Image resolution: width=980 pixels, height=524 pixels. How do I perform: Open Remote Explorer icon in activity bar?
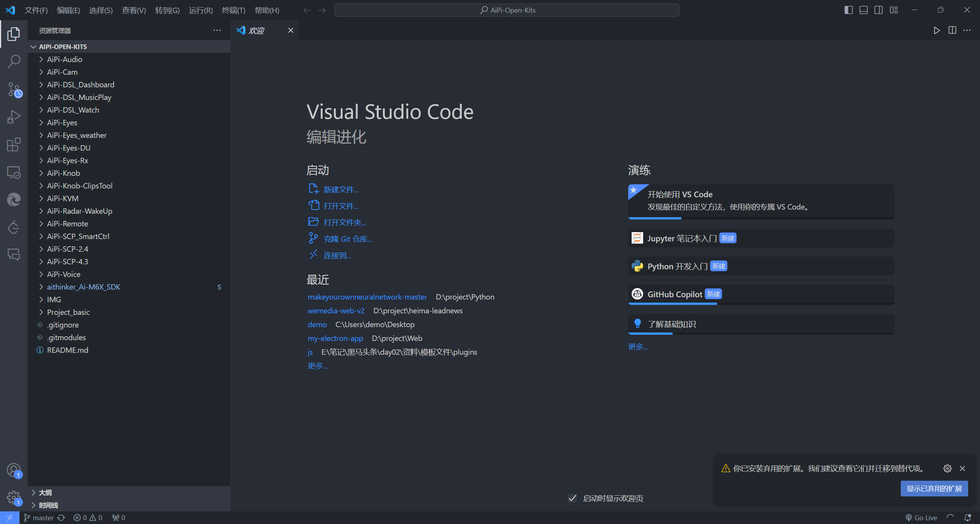pyautogui.click(x=14, y=172)
